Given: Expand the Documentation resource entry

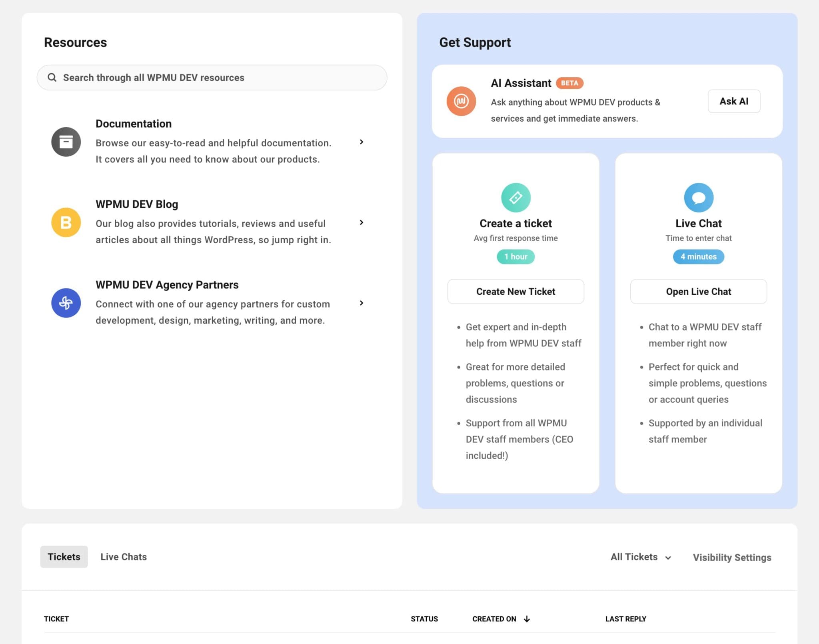Looking at the screenshot, I should pyautogui.click(x=362, y=142).
